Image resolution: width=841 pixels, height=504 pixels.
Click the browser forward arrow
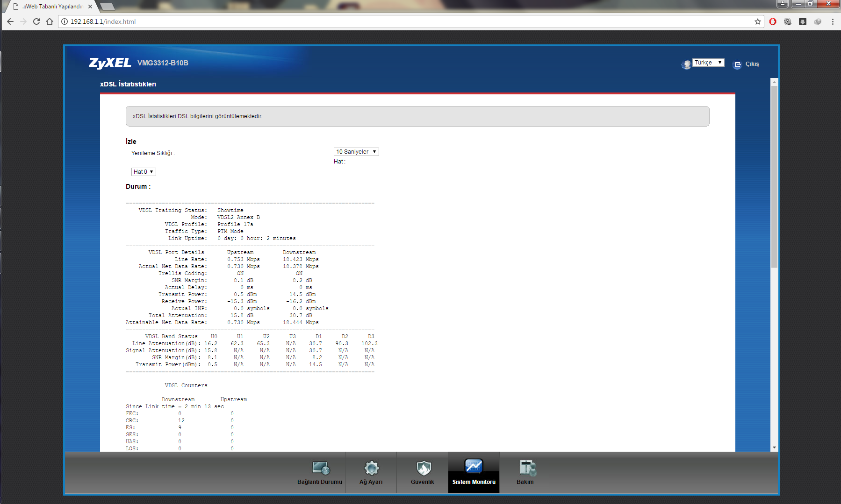pyautogui.click(x=23, y=21)
